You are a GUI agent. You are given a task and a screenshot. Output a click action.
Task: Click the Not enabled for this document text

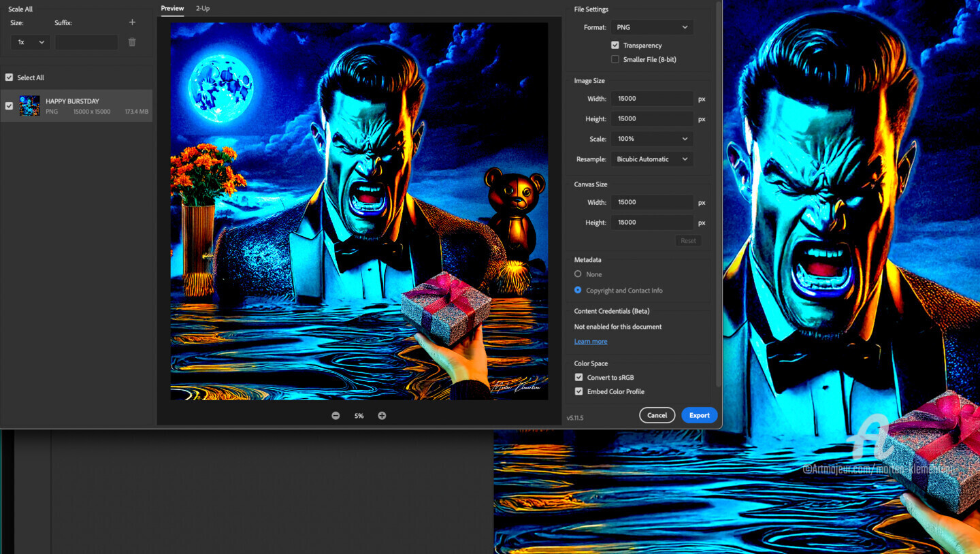(x=618, y=327)
